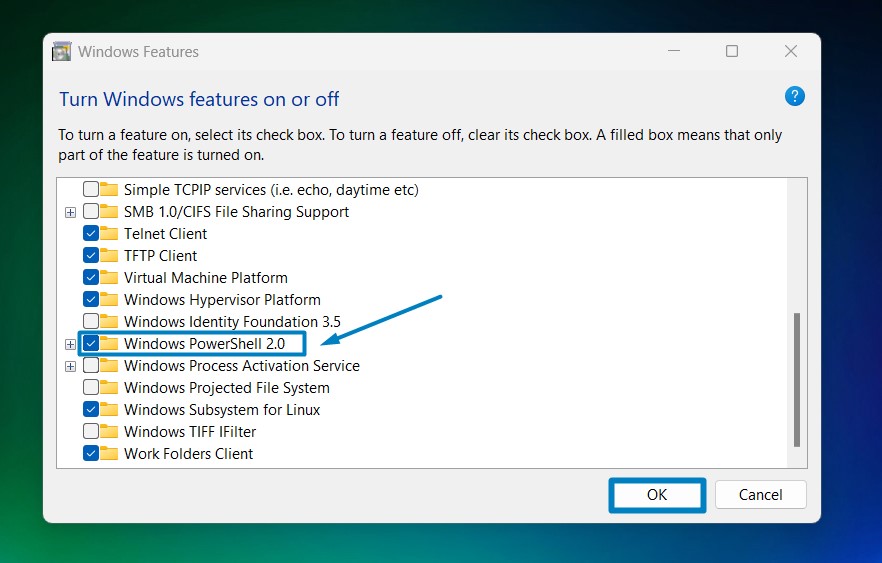Enable Windows Identity Foundation 3.5 checkbox
This screenshot has width=882, height=563.
coord(91,321)
